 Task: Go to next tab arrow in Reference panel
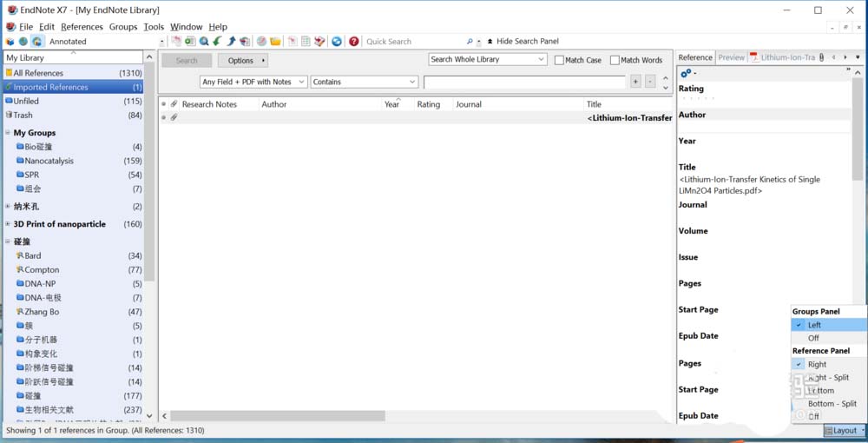tap(845, 57)
